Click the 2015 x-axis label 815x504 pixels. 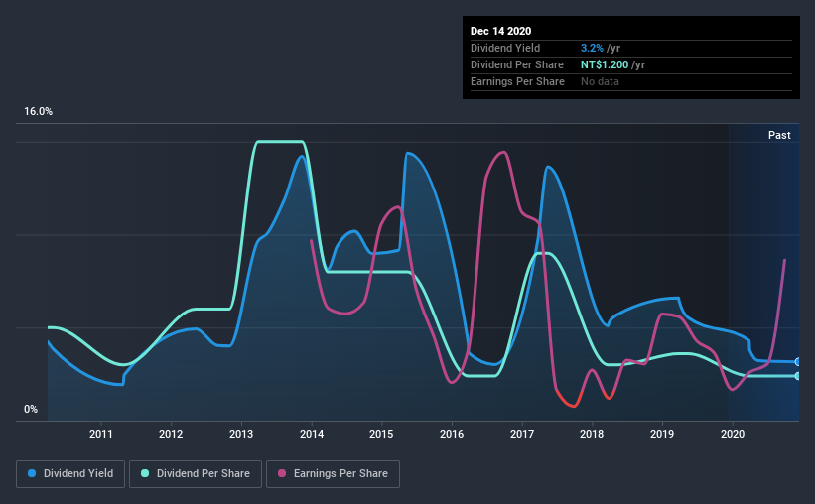coord(381,434)
